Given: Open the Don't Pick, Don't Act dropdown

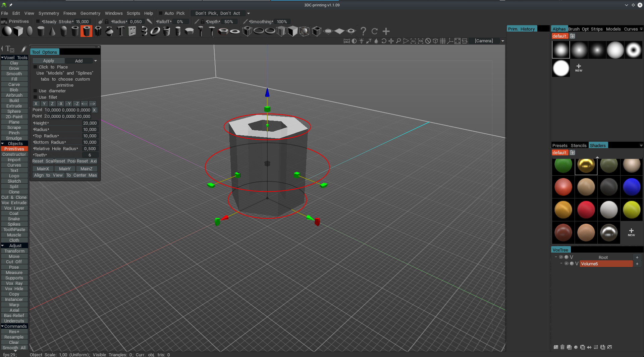Looking at the screenshot, I should [249, 13].
